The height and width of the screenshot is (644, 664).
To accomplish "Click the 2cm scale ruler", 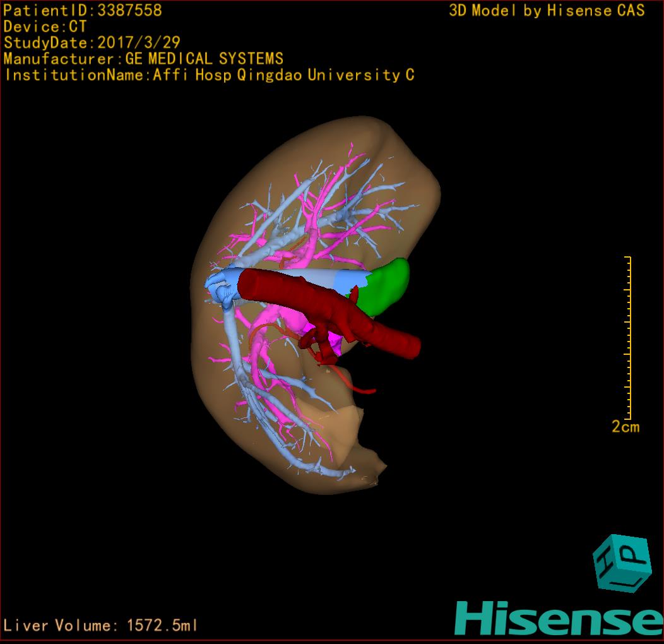I will click(628, 338).
